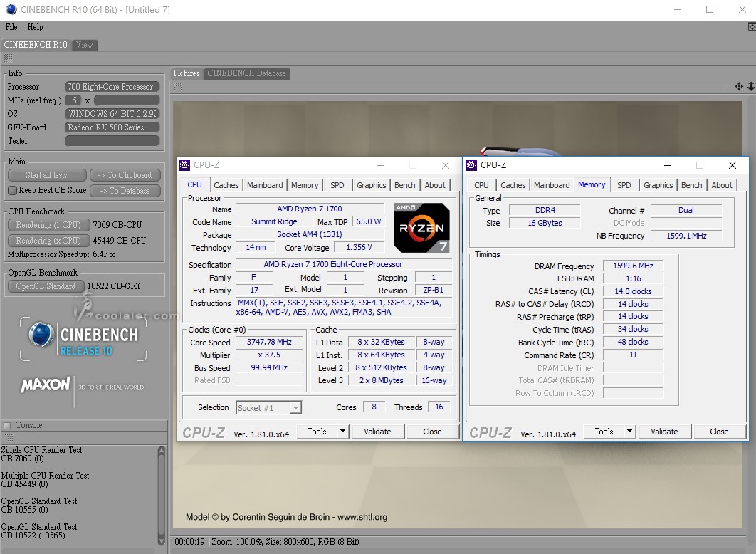Click the CPU-Z icon of the Memory tab window
The width and height of the screenshot is (756, 554).
pyautogui.click(x=471, y=165)
